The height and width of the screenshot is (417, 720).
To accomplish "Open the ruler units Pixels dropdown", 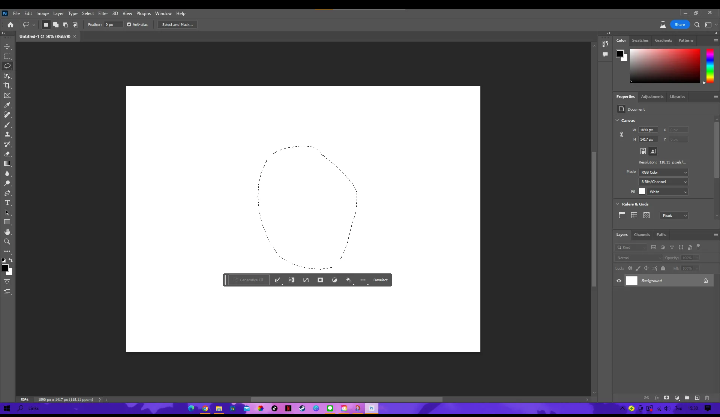I will coord(674,215).
